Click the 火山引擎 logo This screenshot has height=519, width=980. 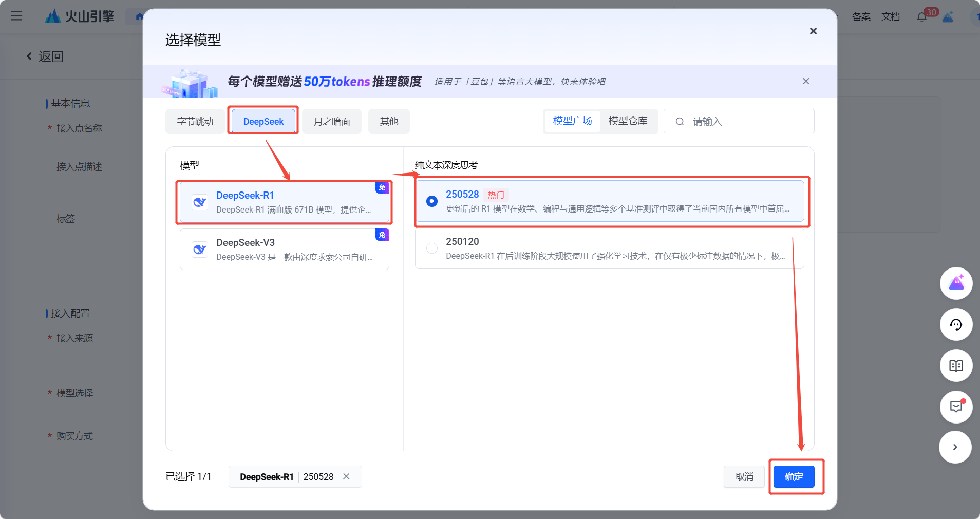pyautogui.click(x=80, y=16)
